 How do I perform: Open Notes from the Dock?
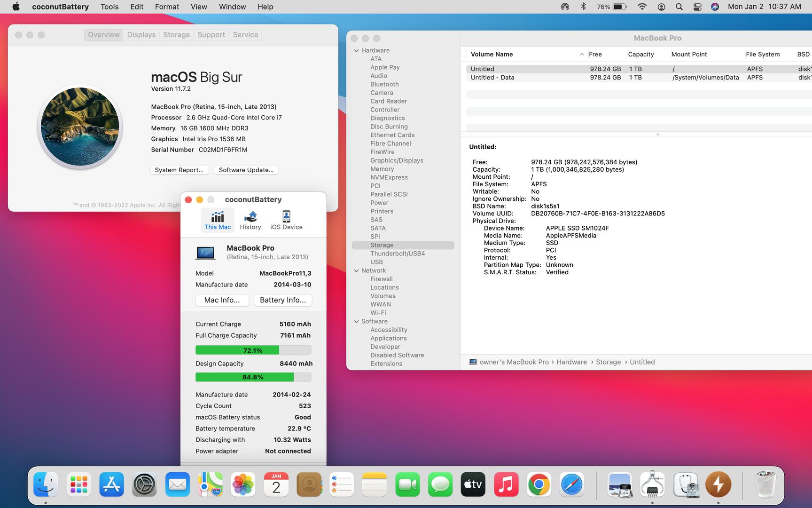pyautogui.click(x=375, y=484)
